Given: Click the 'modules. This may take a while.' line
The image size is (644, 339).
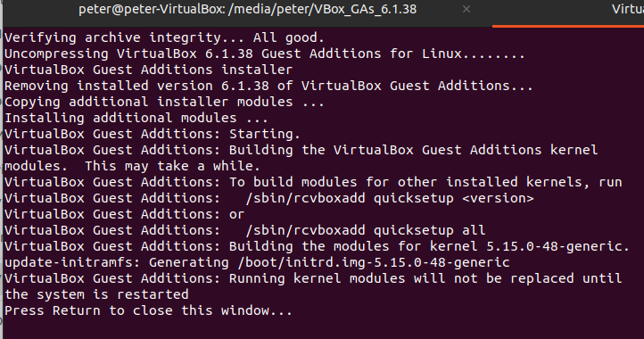Looking at the screenshot, I should tap(132, 167).
